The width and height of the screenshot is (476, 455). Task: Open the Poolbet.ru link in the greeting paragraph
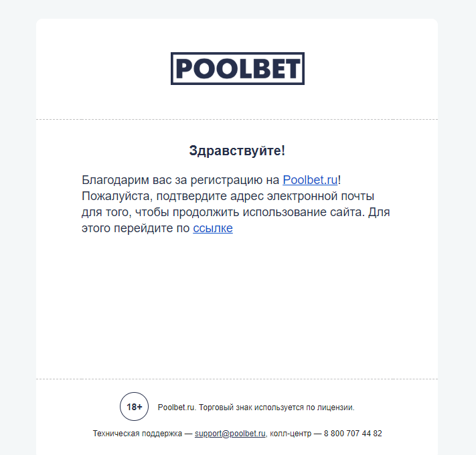(x=310, y=180)
